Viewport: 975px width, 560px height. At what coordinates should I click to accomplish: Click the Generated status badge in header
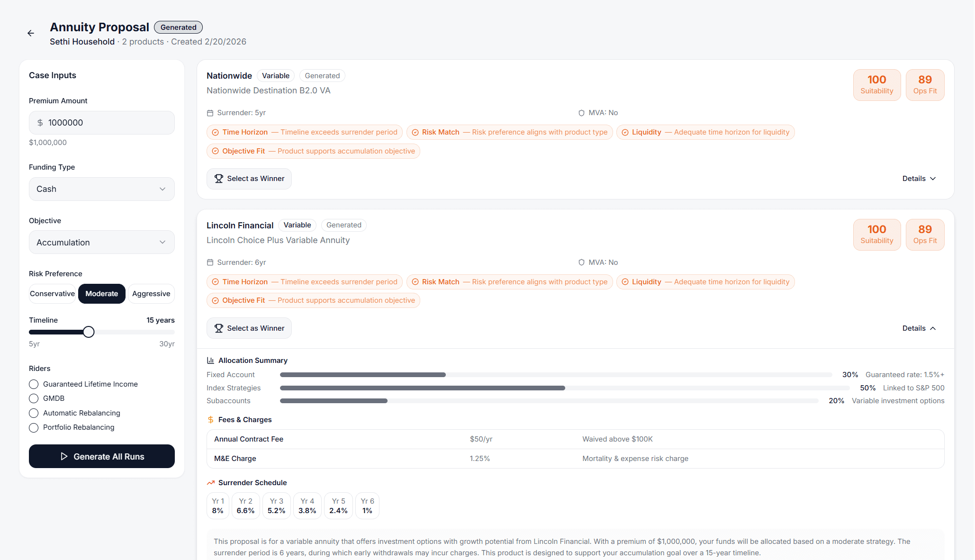(179, 27)
